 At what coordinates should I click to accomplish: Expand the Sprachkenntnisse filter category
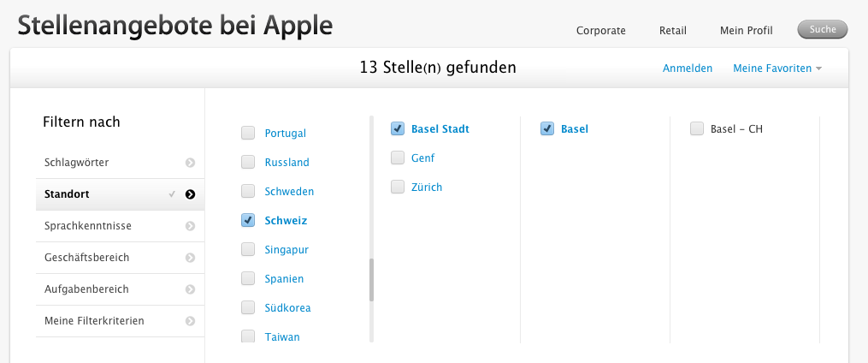pos(87,226)
